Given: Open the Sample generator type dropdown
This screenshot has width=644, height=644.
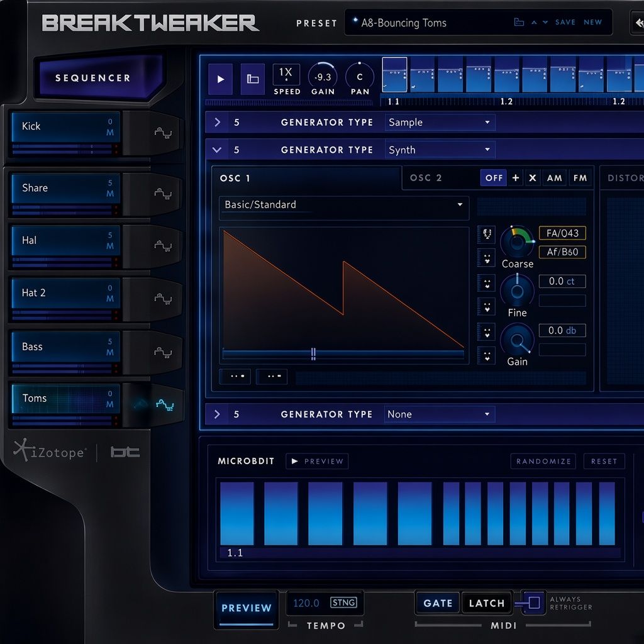Looking at the screenshot, I should point(440,123).
